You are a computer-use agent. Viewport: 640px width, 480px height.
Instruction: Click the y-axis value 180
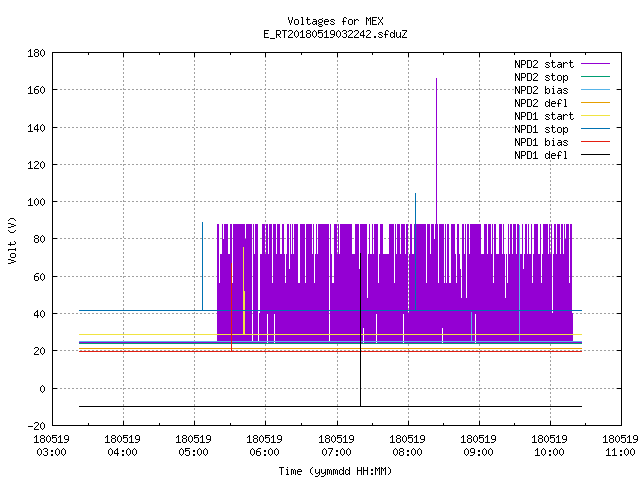[x=36, y=53]
